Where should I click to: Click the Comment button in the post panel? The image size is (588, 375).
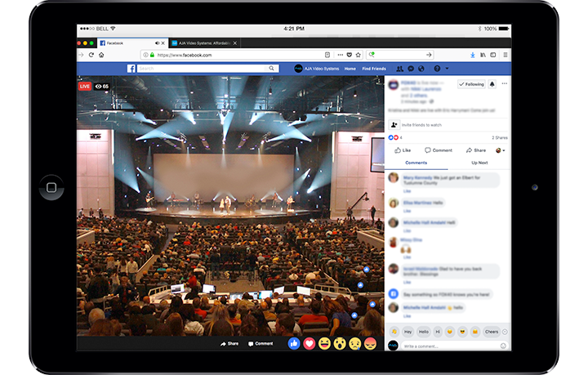coord(439,150)
